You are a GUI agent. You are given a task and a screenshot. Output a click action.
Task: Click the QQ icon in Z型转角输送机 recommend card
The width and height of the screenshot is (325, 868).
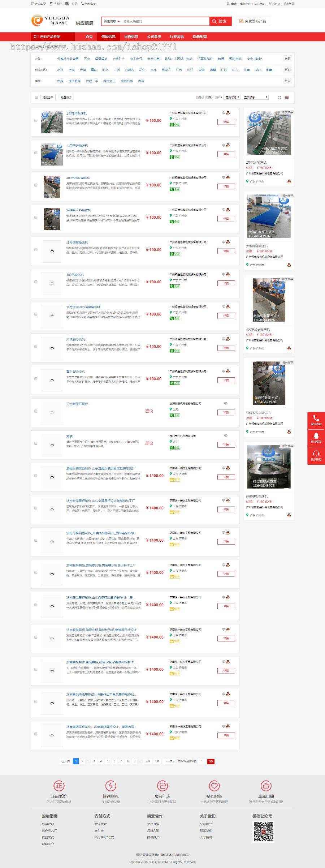point(289,181)
